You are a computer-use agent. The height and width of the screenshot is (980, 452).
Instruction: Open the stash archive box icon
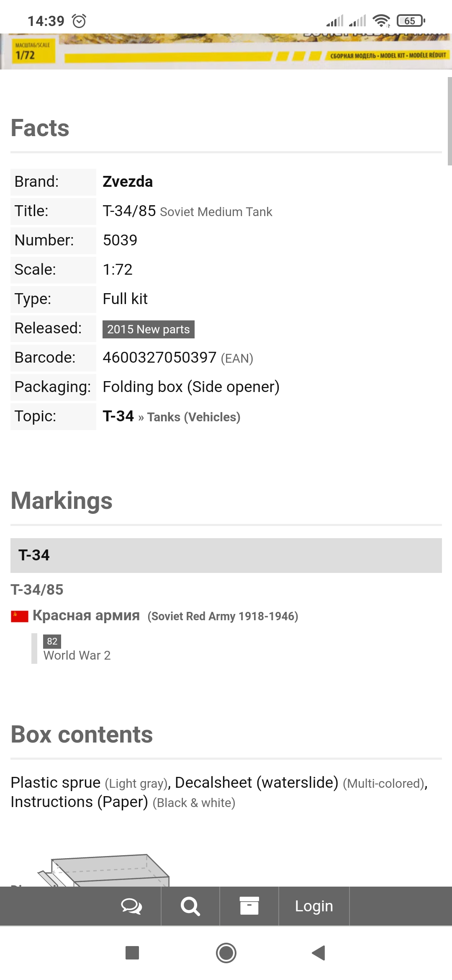coord(249,906)
